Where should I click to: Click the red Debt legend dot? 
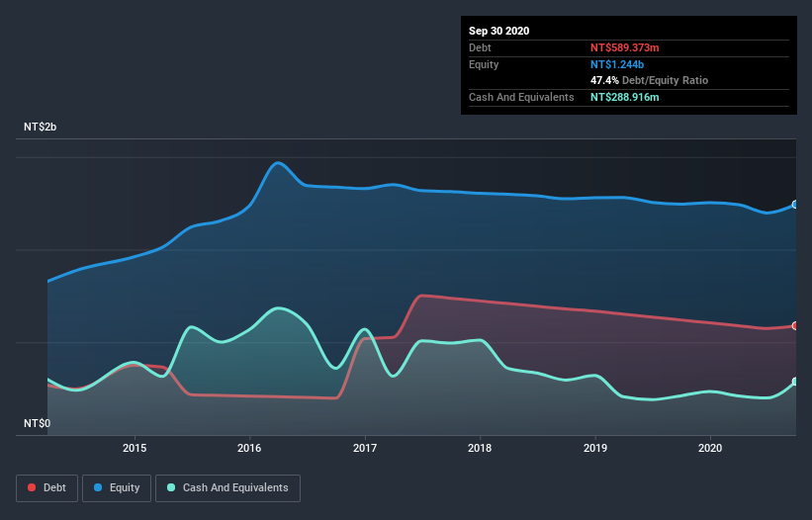[32, 487]
